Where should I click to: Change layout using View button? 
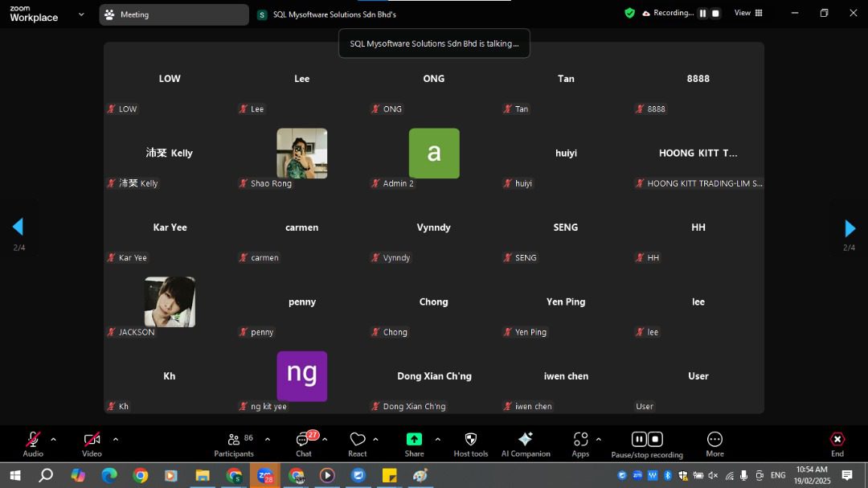pyautogui.click(x=748, y=13)
